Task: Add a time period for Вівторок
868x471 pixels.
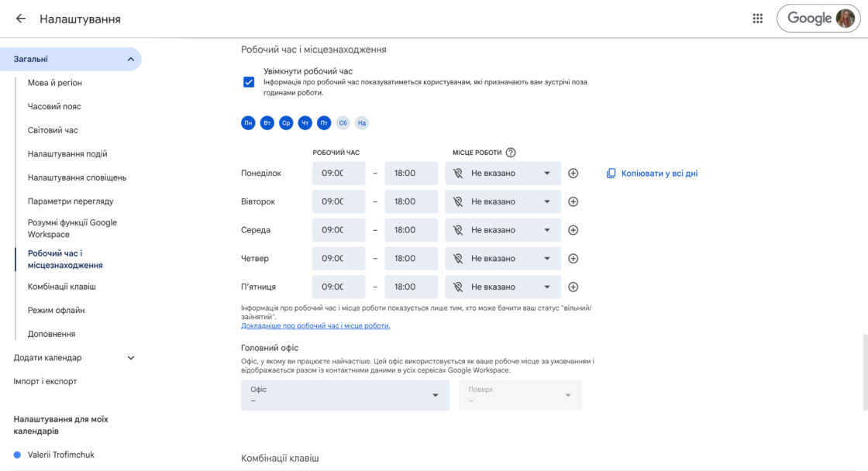Action: (x=573, y=201)
